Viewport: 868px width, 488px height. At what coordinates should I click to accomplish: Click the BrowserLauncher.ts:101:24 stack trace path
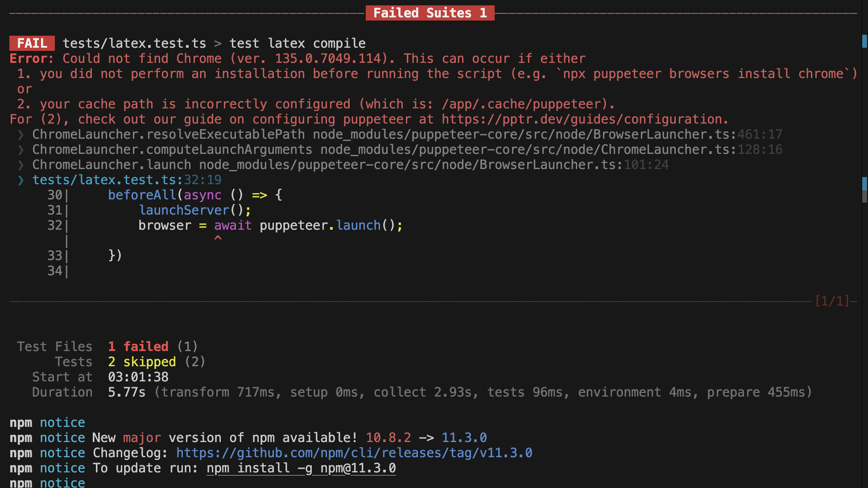pyautogui.click(x=434, y=165)
